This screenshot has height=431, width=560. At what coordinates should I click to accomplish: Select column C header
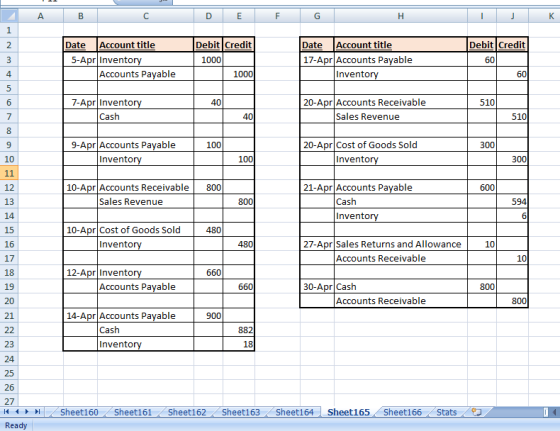pos(145,16)
